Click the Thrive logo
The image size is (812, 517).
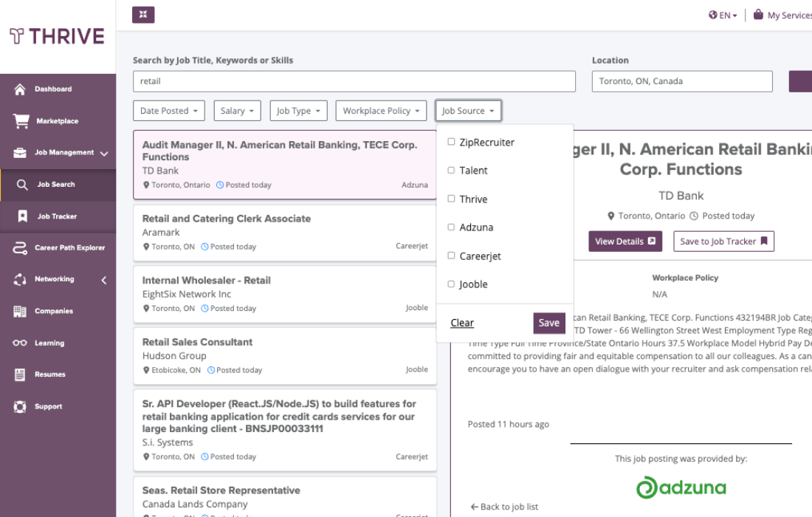pos(57,35)
